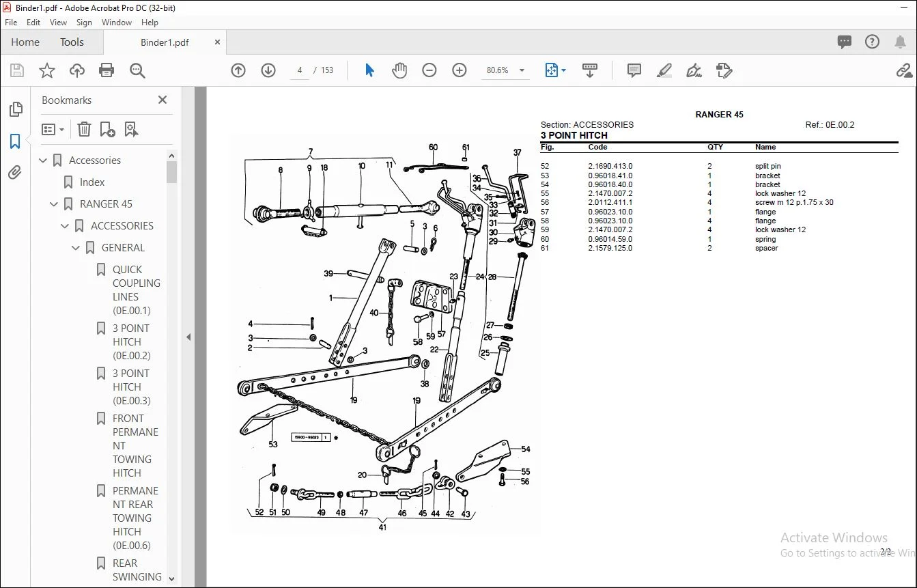This screenshot has width=917, height=588.
Task: Click the RANGER 45 page title
Action: [719, 115]
